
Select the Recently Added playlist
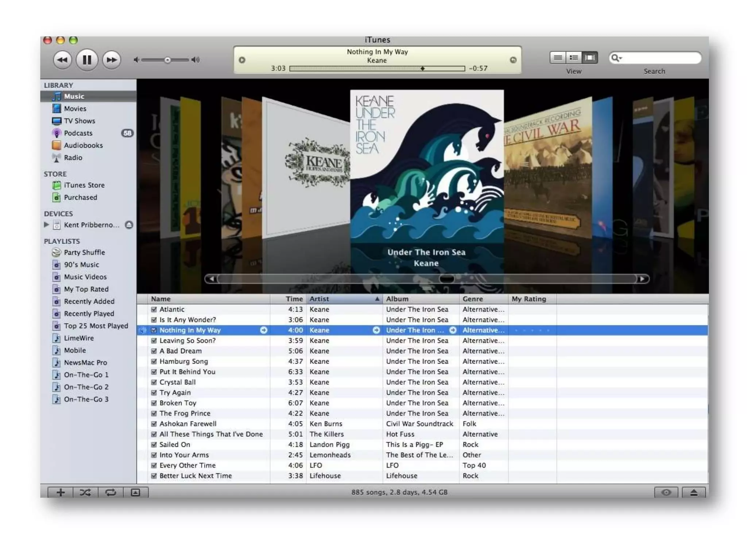point(89,302)
